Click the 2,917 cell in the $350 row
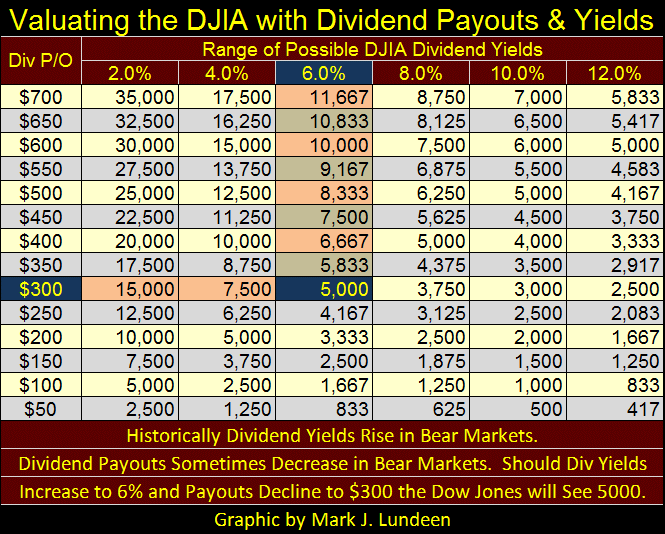Image resolution: width=665 pixels, height=534 pixels. (615, 265)
